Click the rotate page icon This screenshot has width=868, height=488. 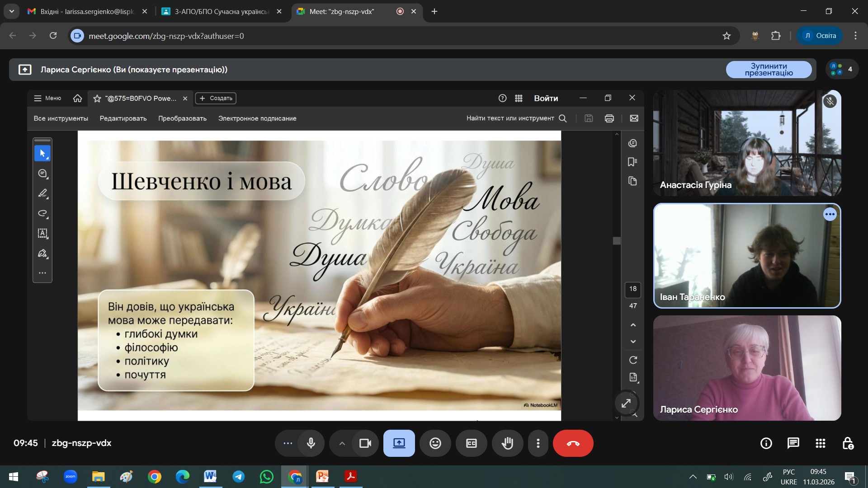pyautogui.click(x=633, y=360)
